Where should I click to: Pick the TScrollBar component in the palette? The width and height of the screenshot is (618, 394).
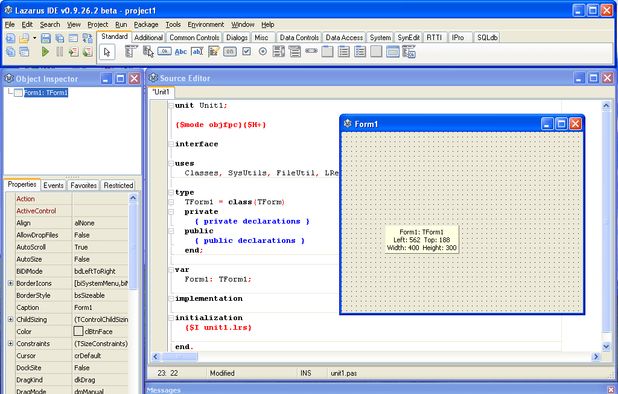point(311,52)
